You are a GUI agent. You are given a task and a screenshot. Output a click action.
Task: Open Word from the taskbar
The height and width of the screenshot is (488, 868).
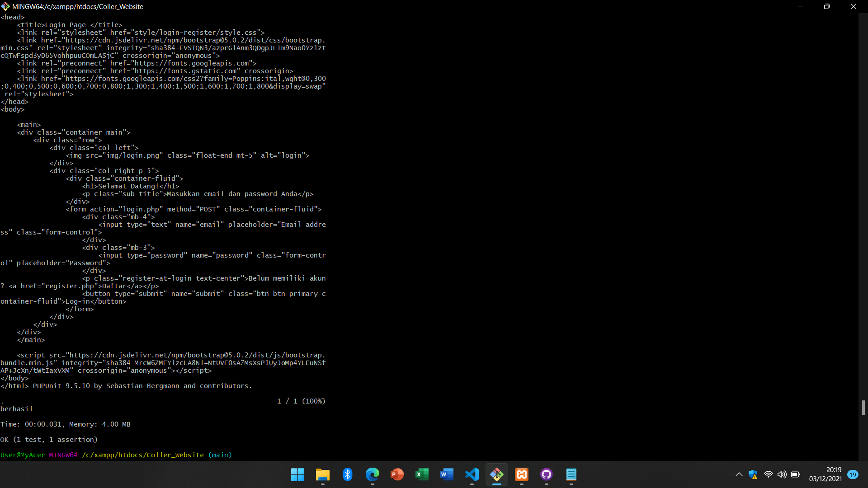click(447, 474)
